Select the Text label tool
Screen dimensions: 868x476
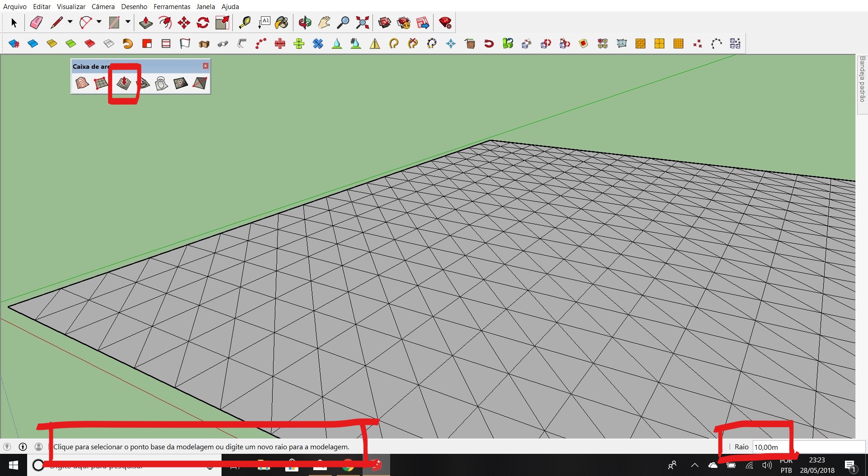(264, 23)
